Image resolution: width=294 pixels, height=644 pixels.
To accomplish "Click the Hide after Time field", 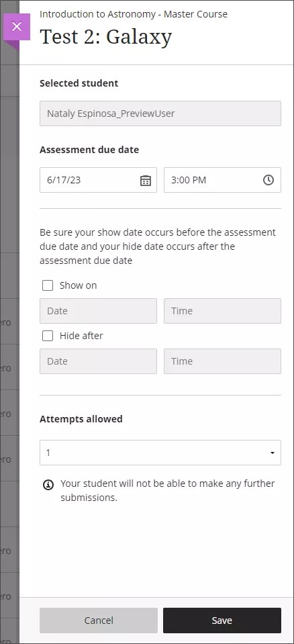I will (x=222, y=361).
